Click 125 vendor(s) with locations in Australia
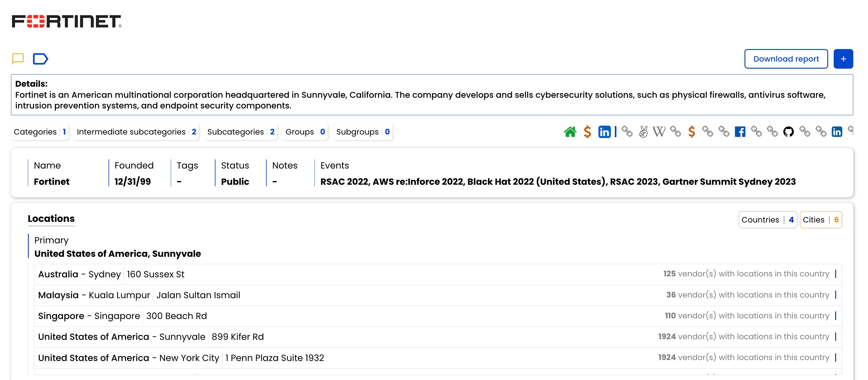This screenshot has height=380, width=868. coord(746,274)
